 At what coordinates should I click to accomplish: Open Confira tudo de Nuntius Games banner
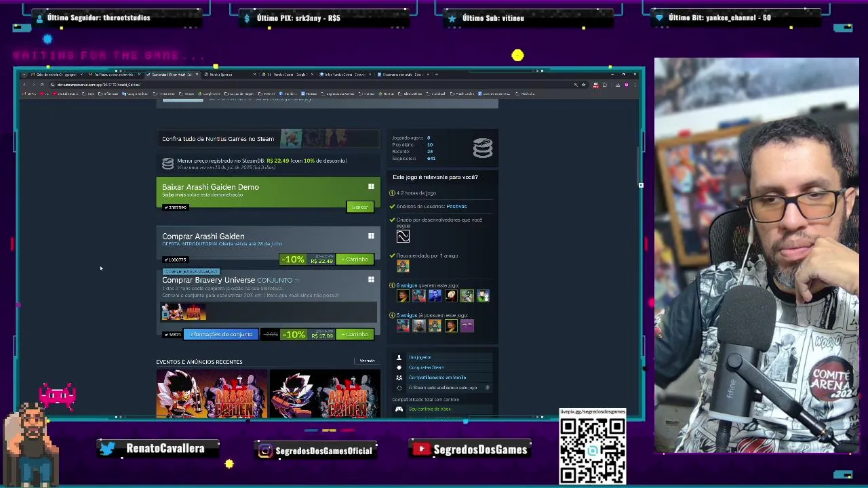click(x=268, y=138)
